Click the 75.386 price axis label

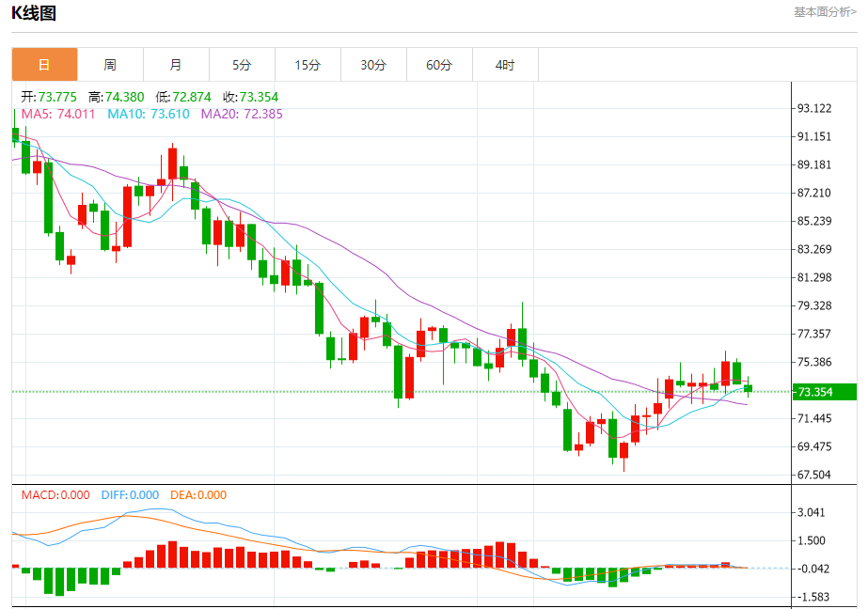[x=814, y=363]
